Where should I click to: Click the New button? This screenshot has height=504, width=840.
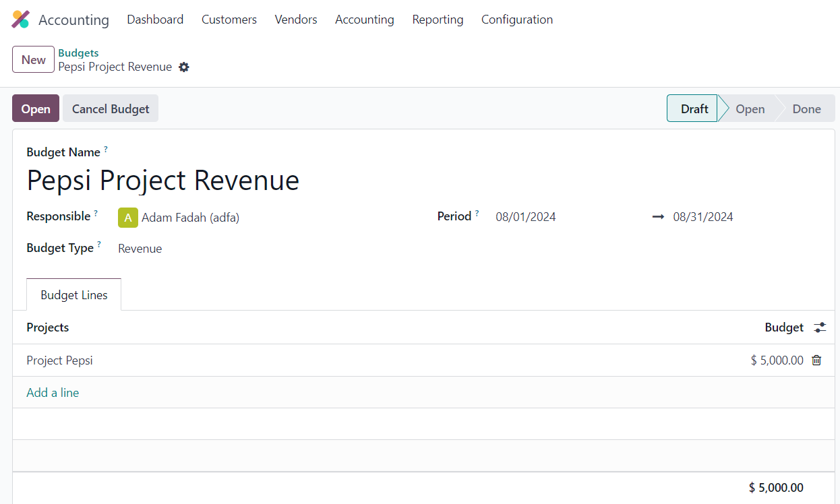coord(33,59)
